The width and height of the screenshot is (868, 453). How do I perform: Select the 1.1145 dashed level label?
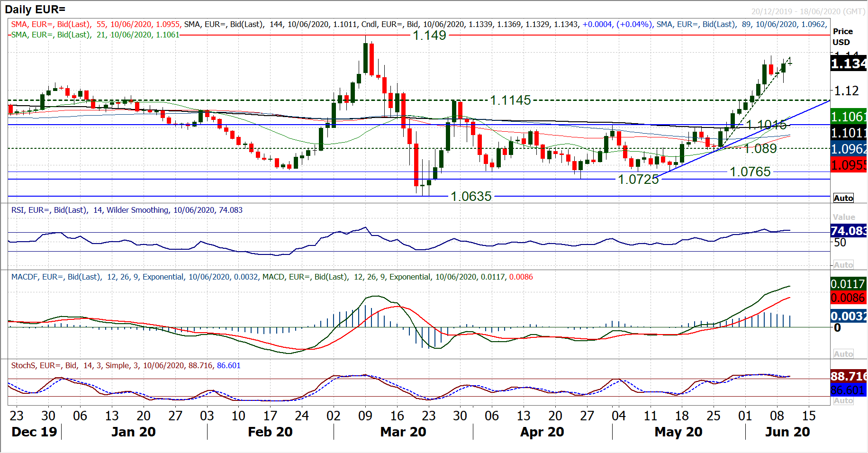tap(510, 100)
